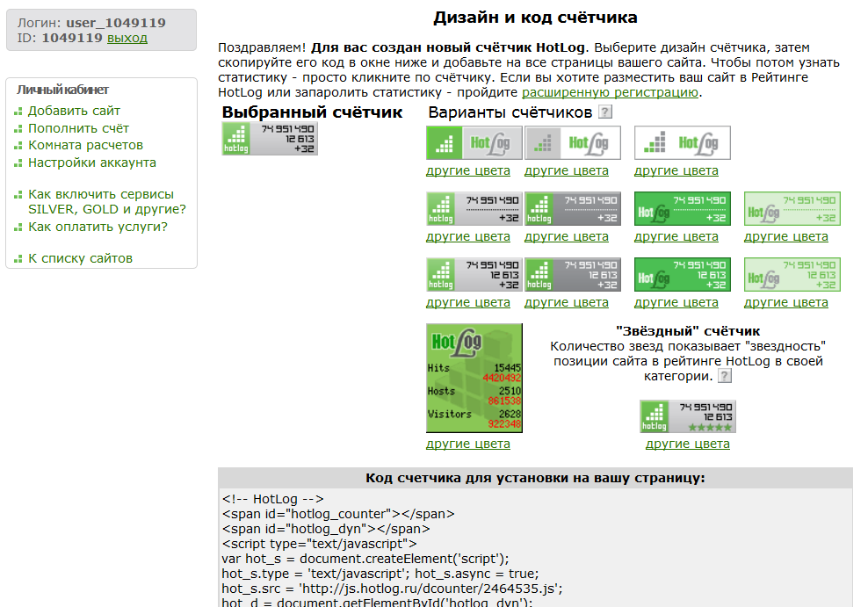Pick the dark gray three-line counter

click(573, 274)
